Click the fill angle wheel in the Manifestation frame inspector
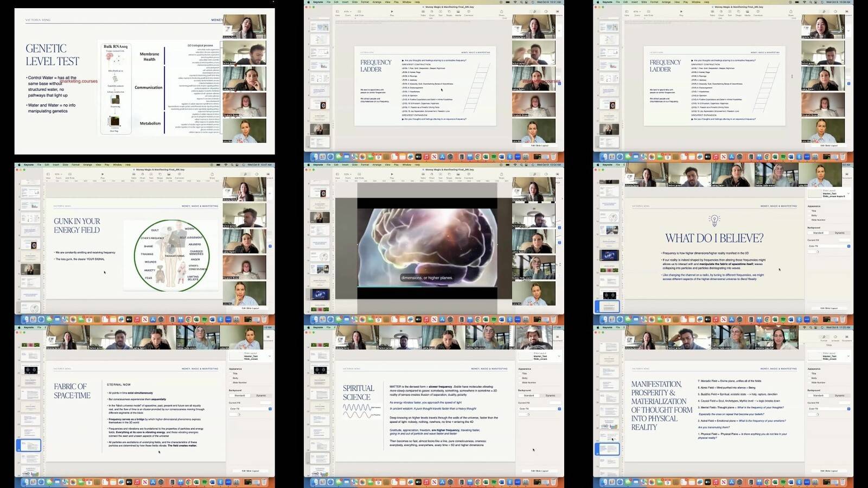The height and width of the screenshot is (488, 868). (x=818, y=414)
